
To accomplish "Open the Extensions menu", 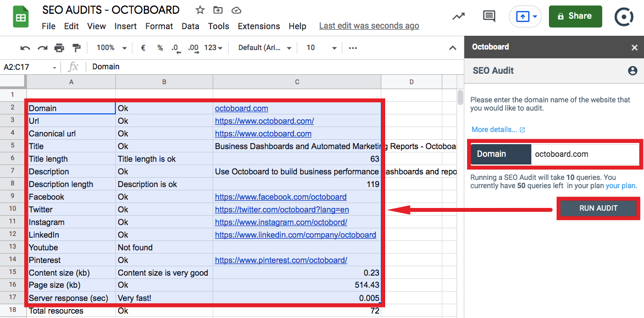I will coord(259,26).
